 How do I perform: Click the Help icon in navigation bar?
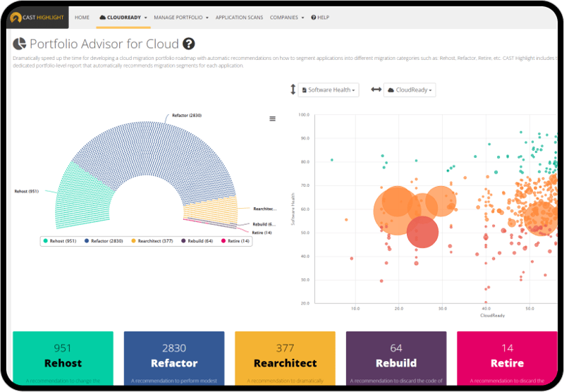[x=314, y=17]
